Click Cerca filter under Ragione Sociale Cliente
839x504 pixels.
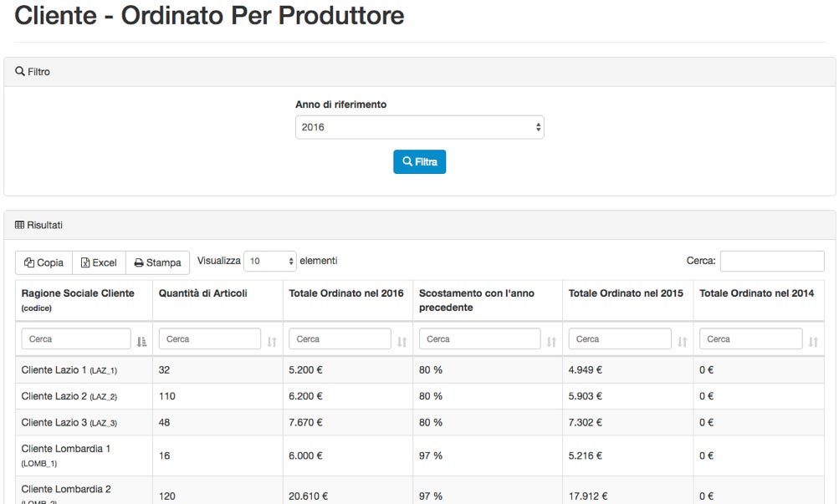click(x=75, y=339)
